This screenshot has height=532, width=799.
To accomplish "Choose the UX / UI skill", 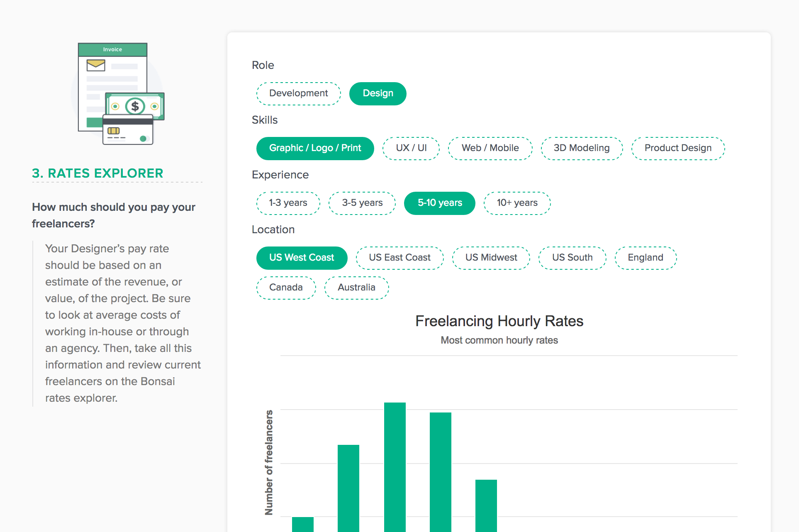I will coord(411,148).
